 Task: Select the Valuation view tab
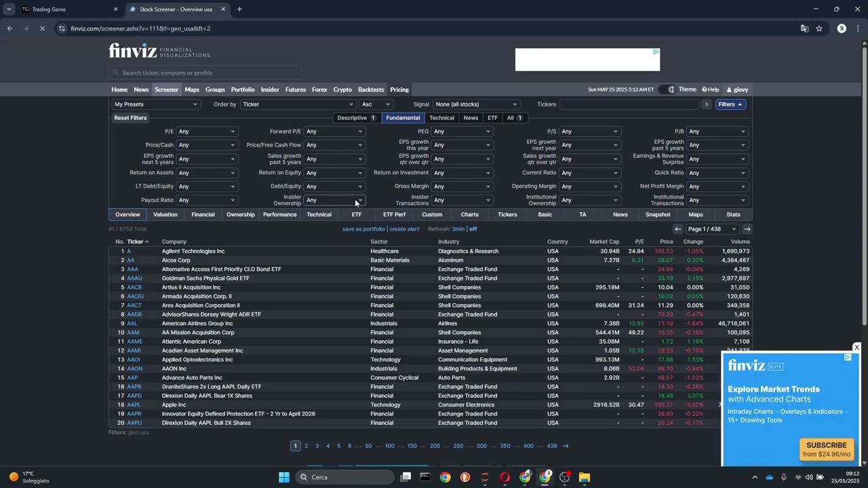point(165,215)
